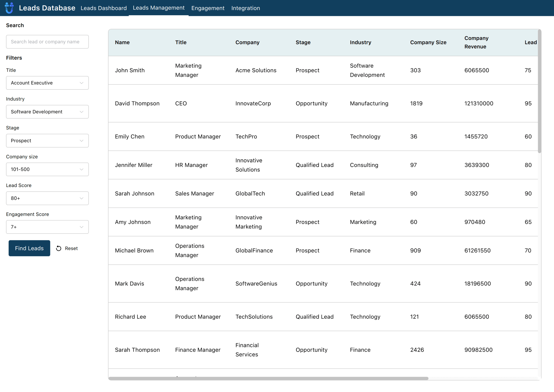Click the Company Revenue column header
Viewport: 554px width, 392px height.
tap(476, 42)
